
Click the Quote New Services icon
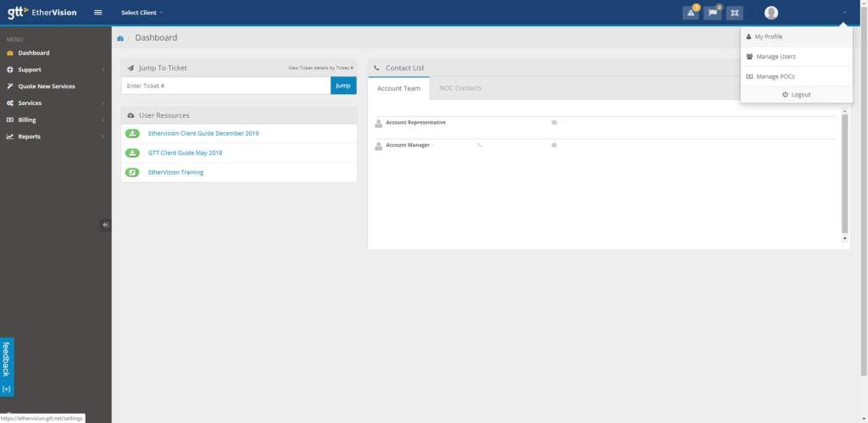[x=9, y=86]
